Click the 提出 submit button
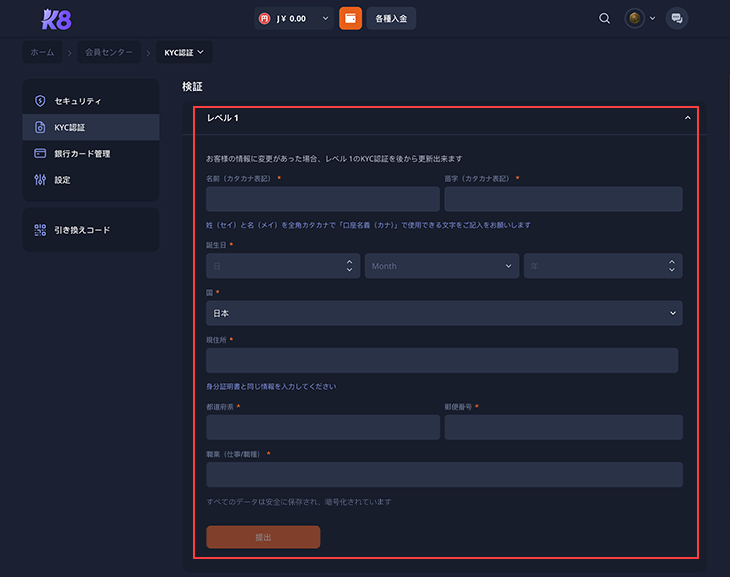 [263, 537]
